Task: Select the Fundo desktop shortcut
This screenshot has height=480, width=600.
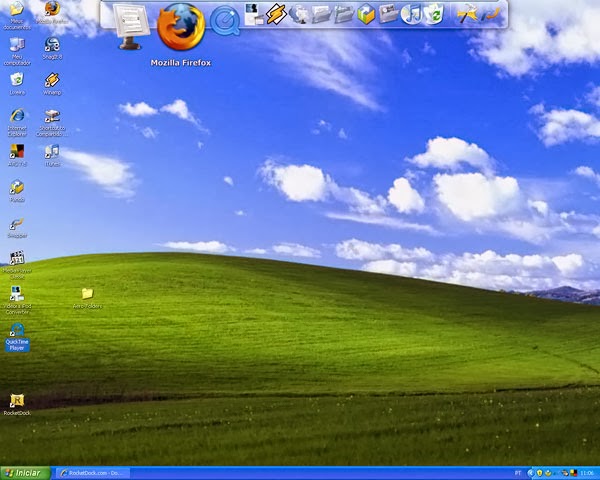Action: click(x=17, y=191)
